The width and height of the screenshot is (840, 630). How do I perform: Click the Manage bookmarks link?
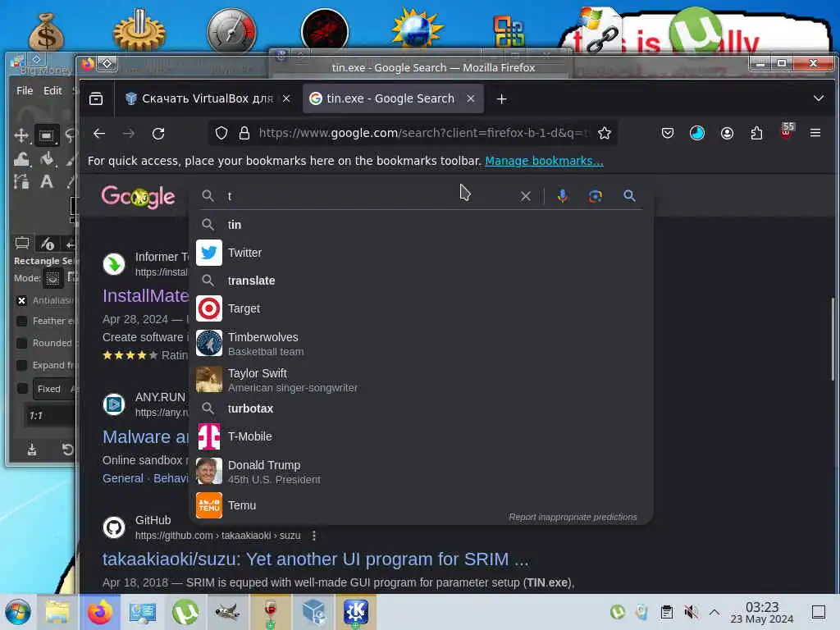544,162
